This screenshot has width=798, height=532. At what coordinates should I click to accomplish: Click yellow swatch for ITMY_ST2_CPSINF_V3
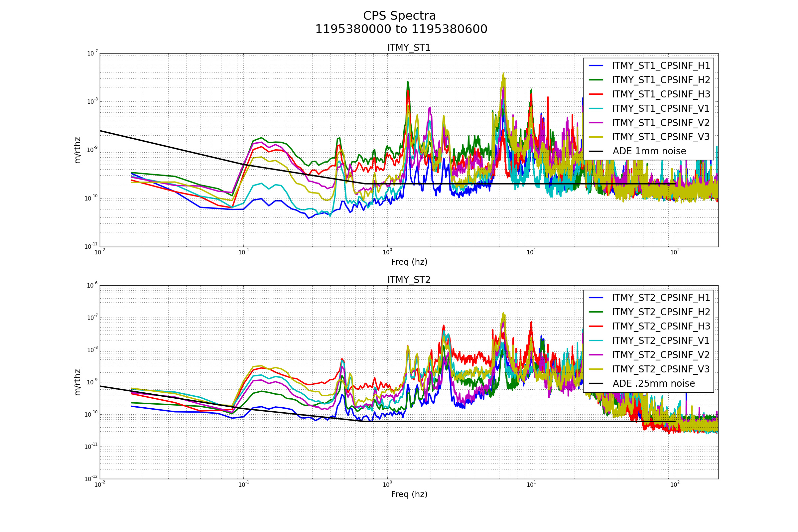click(x=596, y=369)
